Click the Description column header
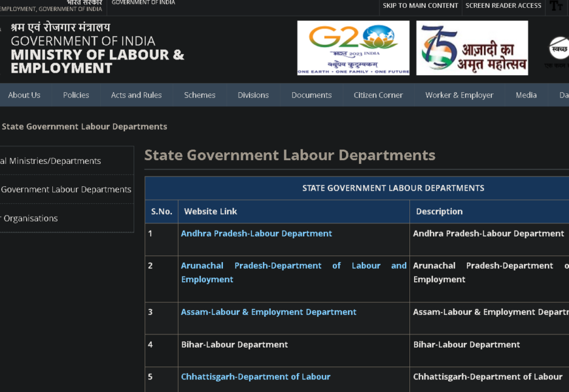The image size is (569, 392). 489,212
